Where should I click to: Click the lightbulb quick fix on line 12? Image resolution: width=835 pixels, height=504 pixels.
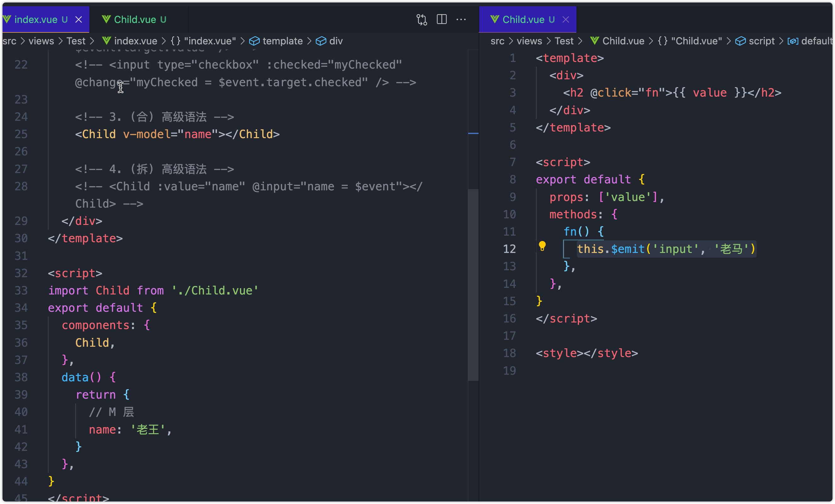pos(542,246)
